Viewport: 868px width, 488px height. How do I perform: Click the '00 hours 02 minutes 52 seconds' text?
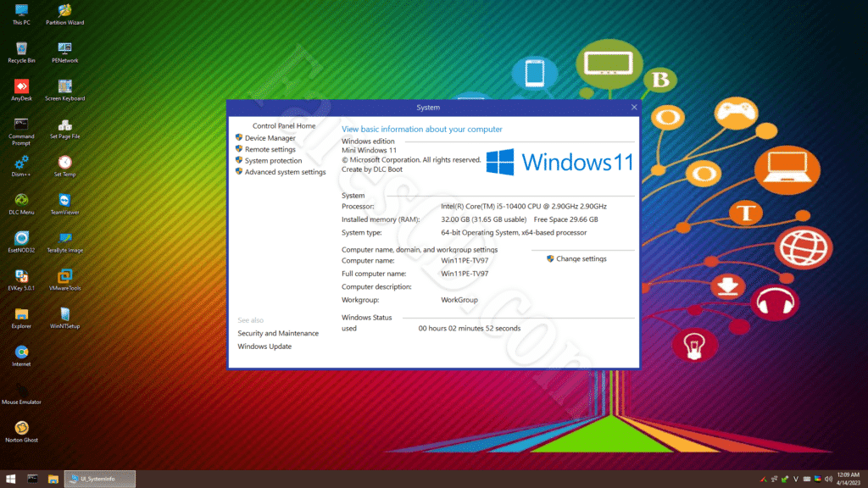pyautogui.click(x=470, y=328)
